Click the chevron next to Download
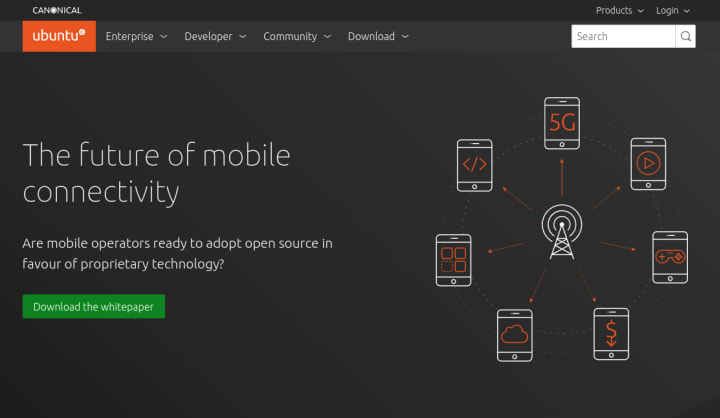This screenshot has height=418, width=720. (x=405, y=37)
